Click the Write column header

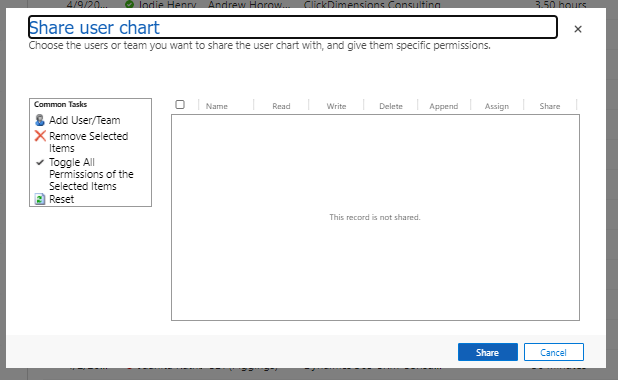coord(336,106)
